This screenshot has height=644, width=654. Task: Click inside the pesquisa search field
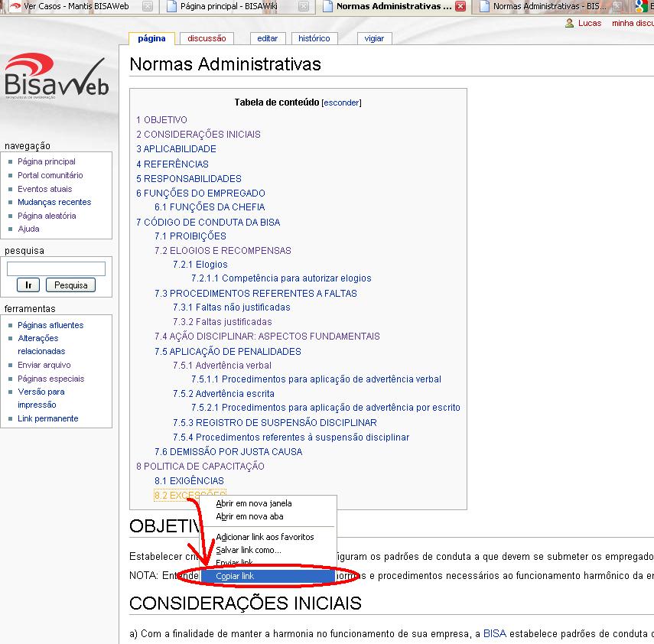tap(55, 268)
